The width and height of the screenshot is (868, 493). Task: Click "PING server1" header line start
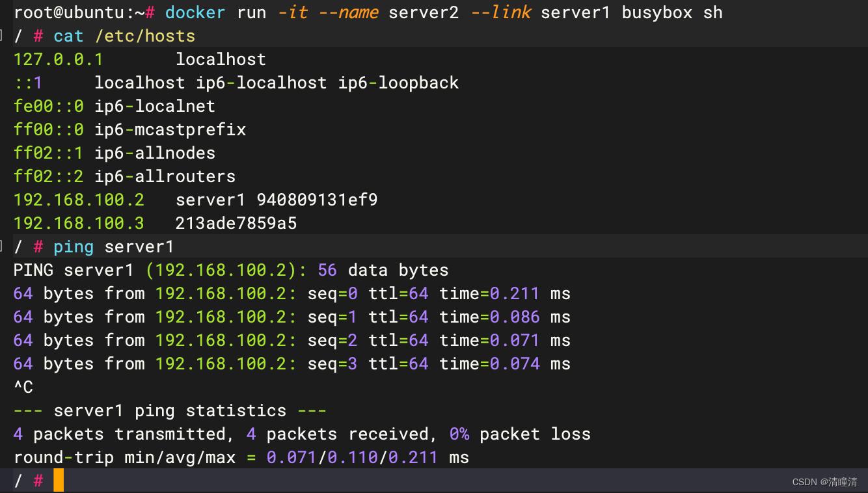coord(74,270)
